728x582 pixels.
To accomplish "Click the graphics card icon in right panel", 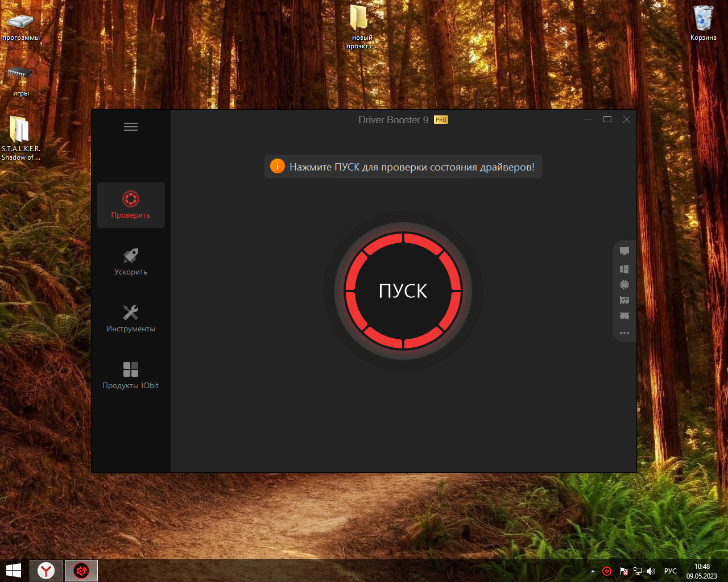I will coord(624,300).
